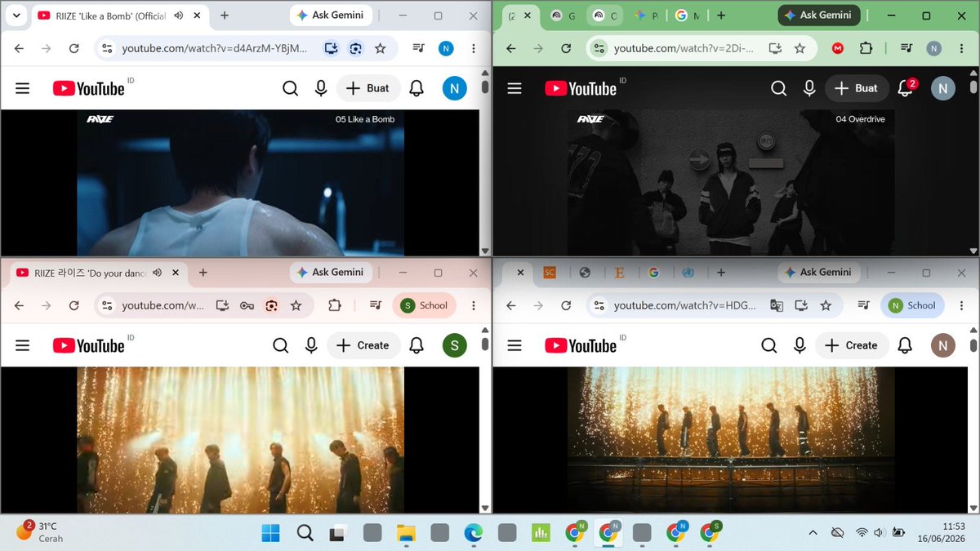Click the gray N avatar in dark YouTube
The width and height of the screenshot is (980, 551).
[943, 88]
